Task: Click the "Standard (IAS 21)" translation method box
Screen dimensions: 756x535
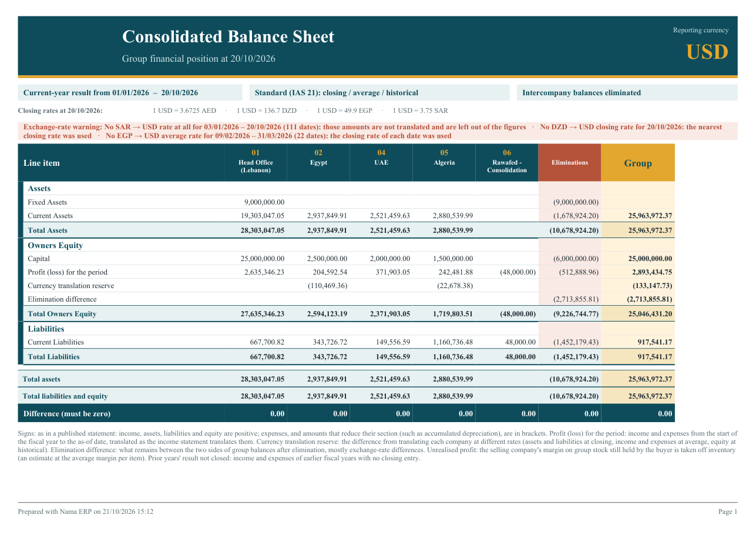Action: pyautogui.click(x=380, y=93)
